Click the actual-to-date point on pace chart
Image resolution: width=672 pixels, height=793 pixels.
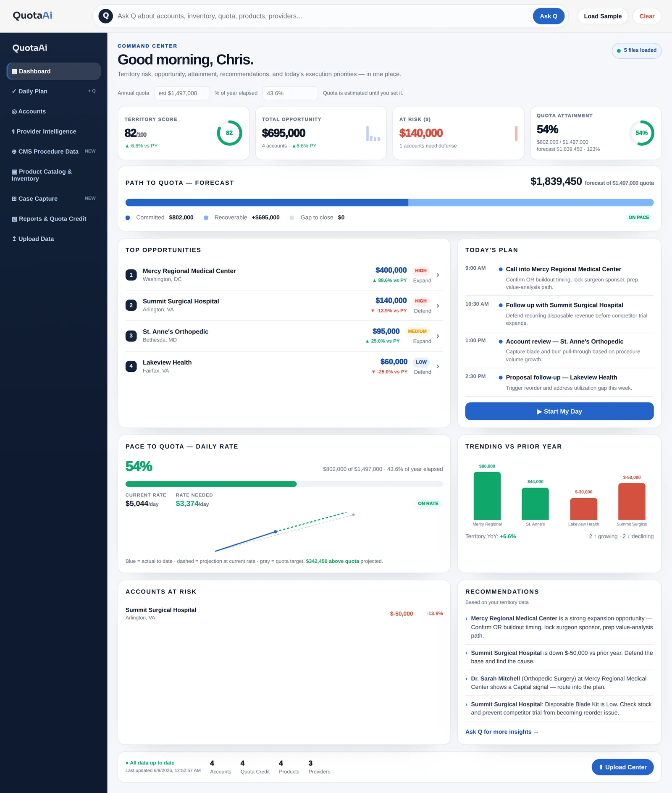click(276, 532)
